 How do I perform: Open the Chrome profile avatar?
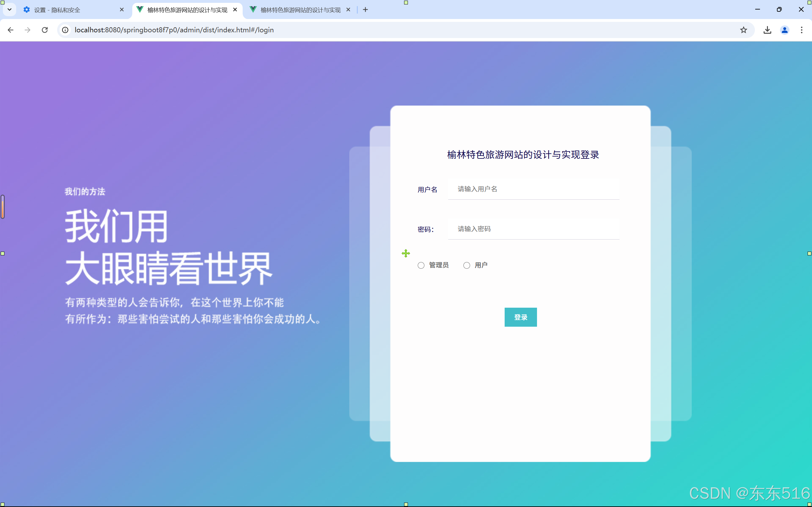coord(784,30)
